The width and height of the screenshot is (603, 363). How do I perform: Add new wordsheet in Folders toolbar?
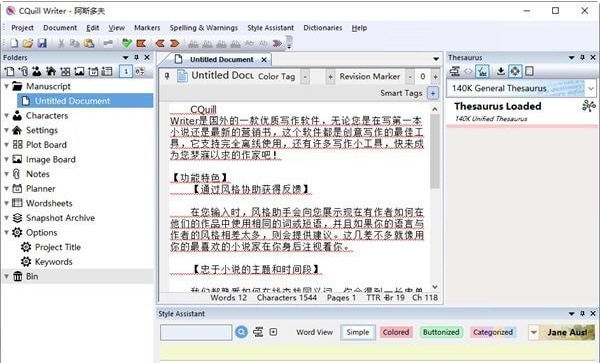click(107, 71)
